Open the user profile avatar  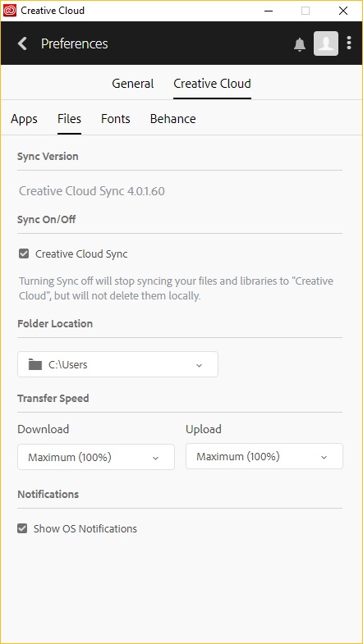click(x=326, y=43)
